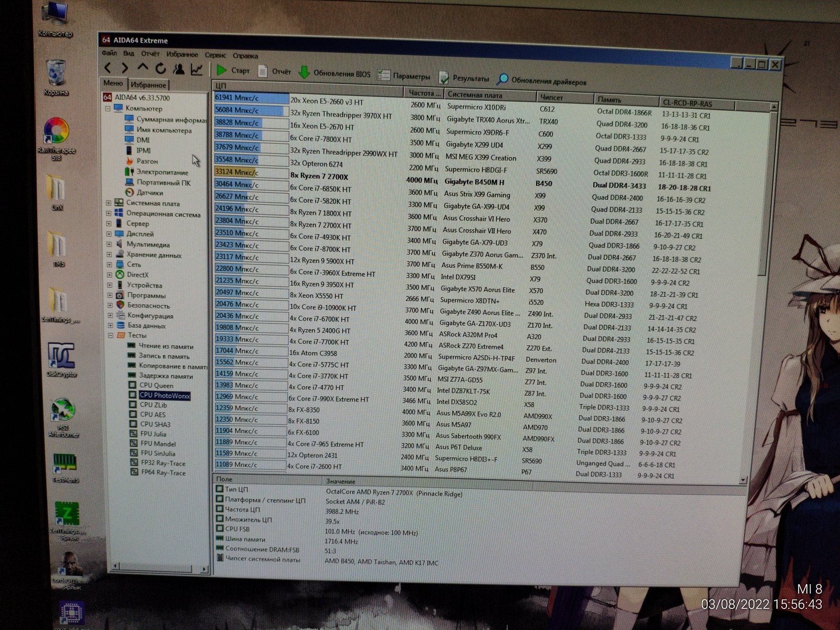This screenshot has height=630, width=840.
Task: Switch to the Меню tab
Action: point(113,83)
